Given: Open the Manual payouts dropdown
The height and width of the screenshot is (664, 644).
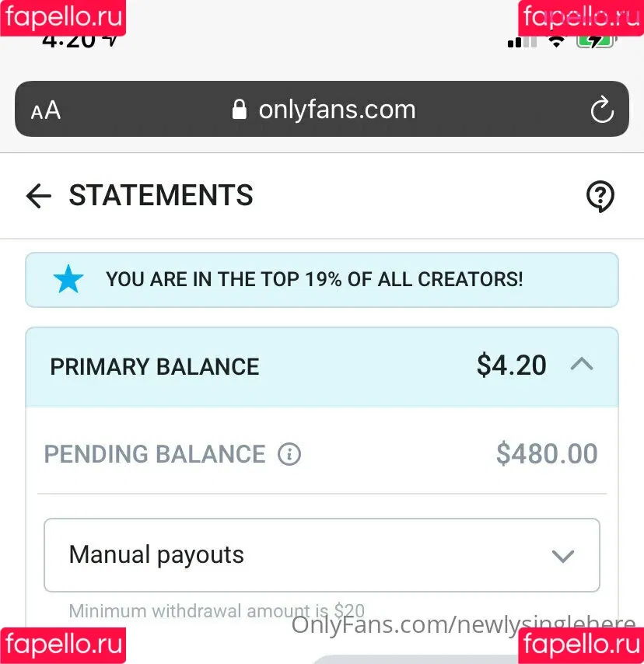Looking at the screenshot, I should [322, 554].
